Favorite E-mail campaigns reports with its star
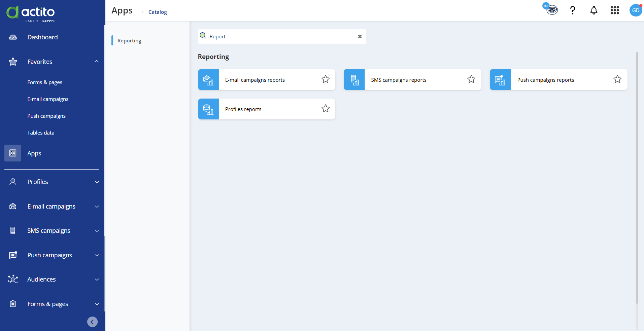 pyautogui.click(x=326, y=79)
